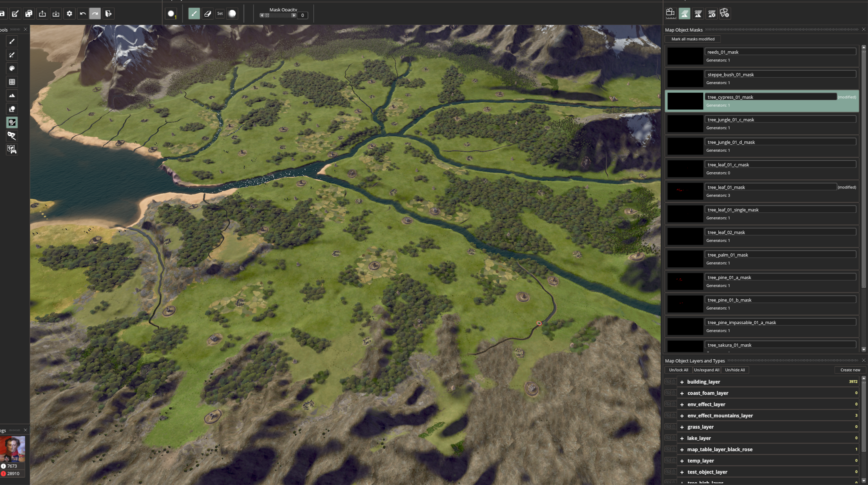
Task: Open the settings gear icon
Action: click(69, 14)
